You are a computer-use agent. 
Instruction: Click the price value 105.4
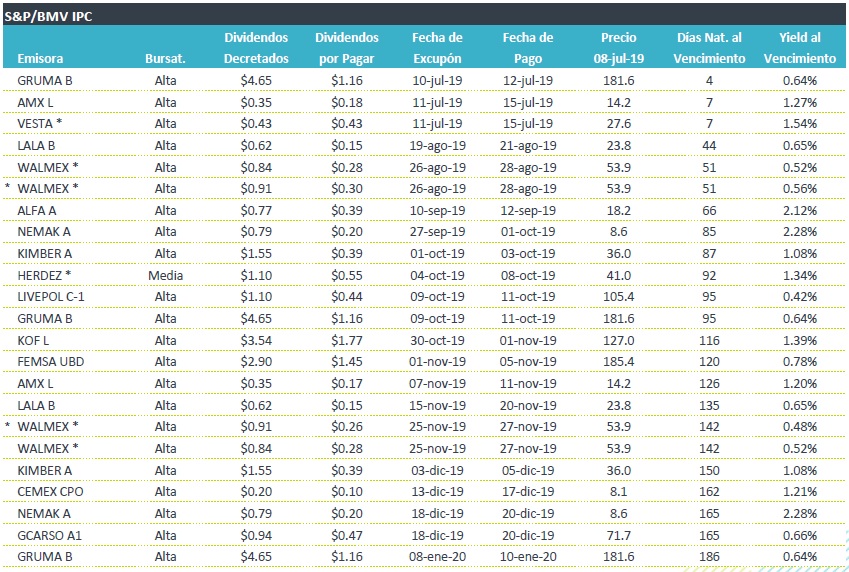pos(619,297)
